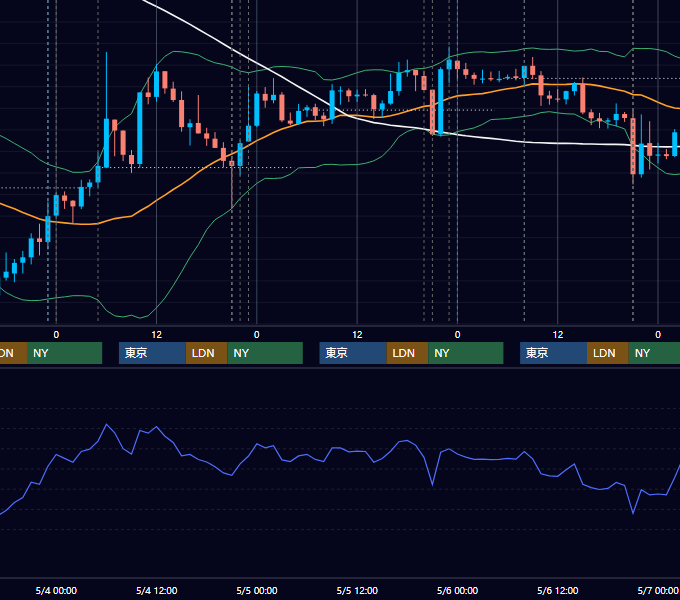Select the LDN session block on 5/6

point(608,353)
